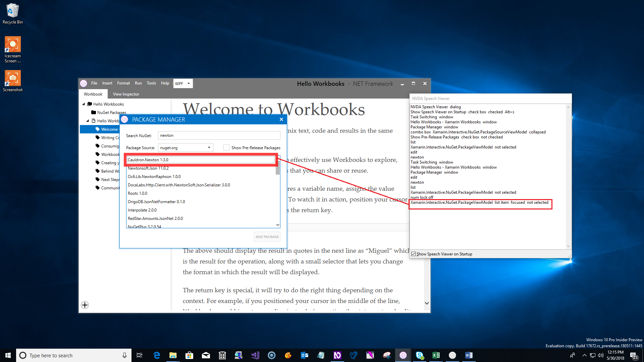Toggle Task View in the taskbar
This screenshot has width=644, height=362.
point(140,355)
